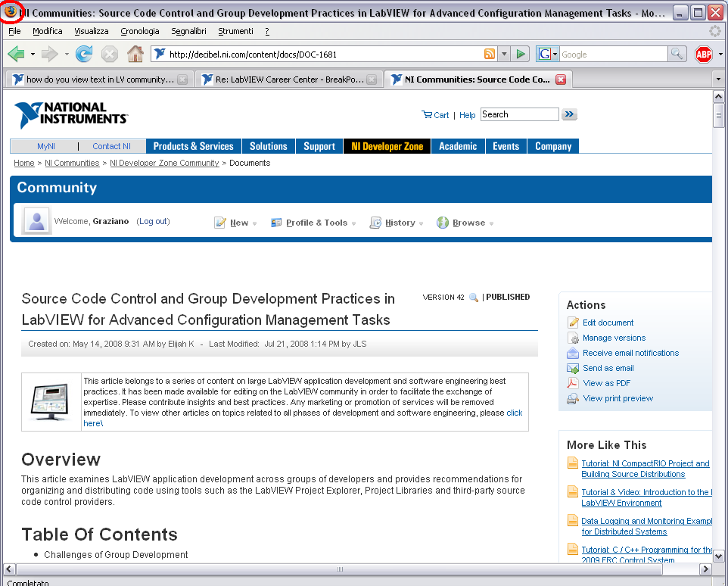This screenshot has width=728, height=586.
Task: Click the MyNI link
Action: (x=46, y=146)
